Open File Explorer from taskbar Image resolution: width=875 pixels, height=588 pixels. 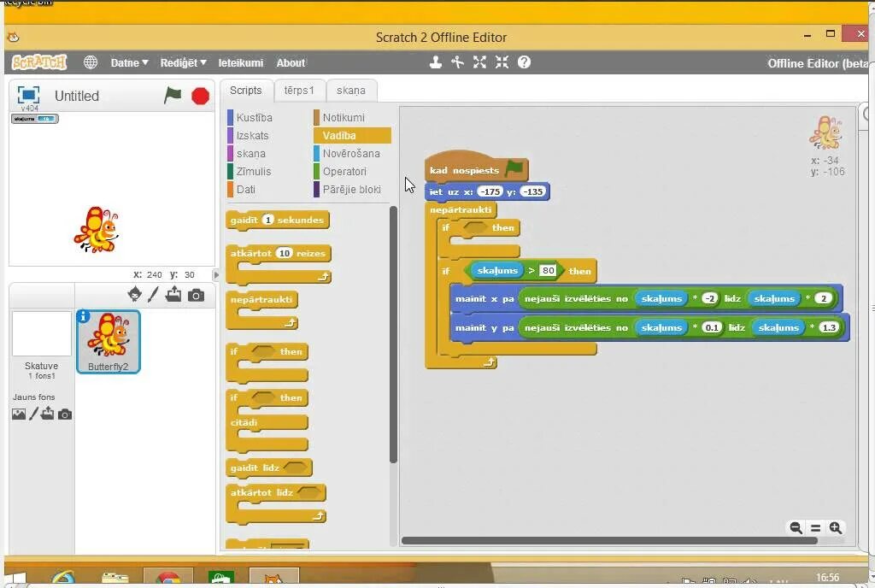115,578
